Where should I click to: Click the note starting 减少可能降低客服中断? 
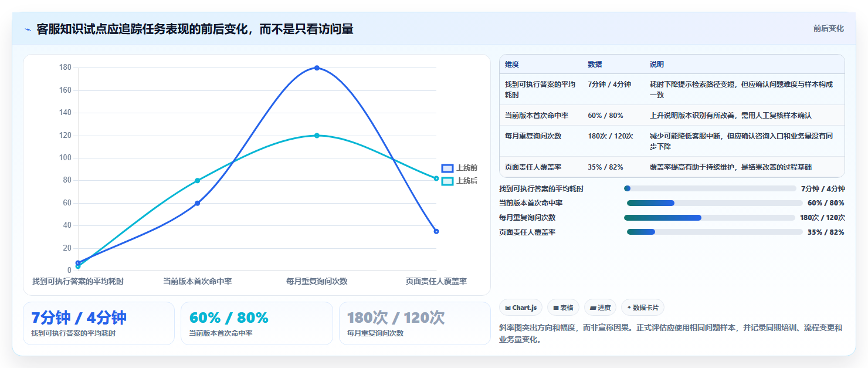[x=741, y=141]
